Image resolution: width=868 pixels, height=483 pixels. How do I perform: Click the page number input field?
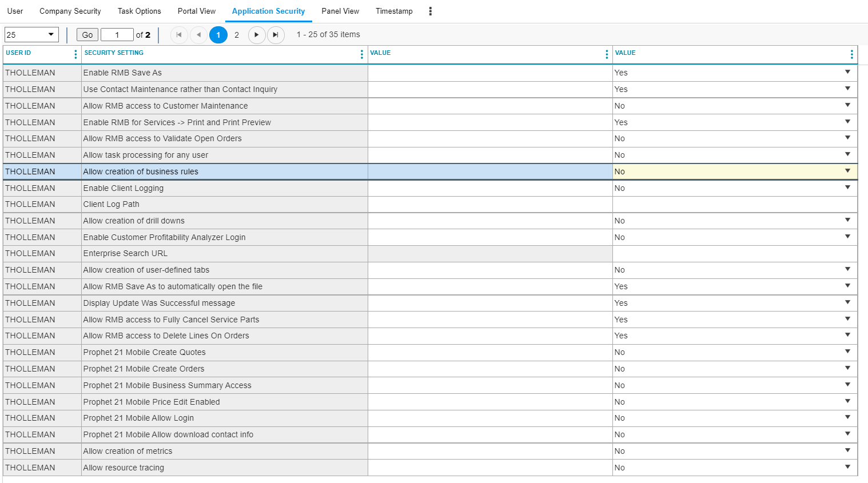(x=117, y=35)
